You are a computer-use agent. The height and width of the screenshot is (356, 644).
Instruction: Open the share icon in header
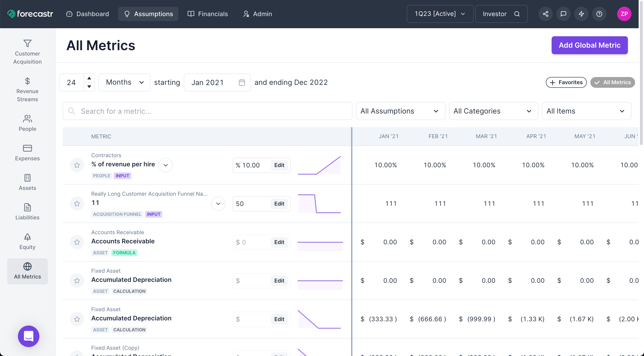[546, 14]
